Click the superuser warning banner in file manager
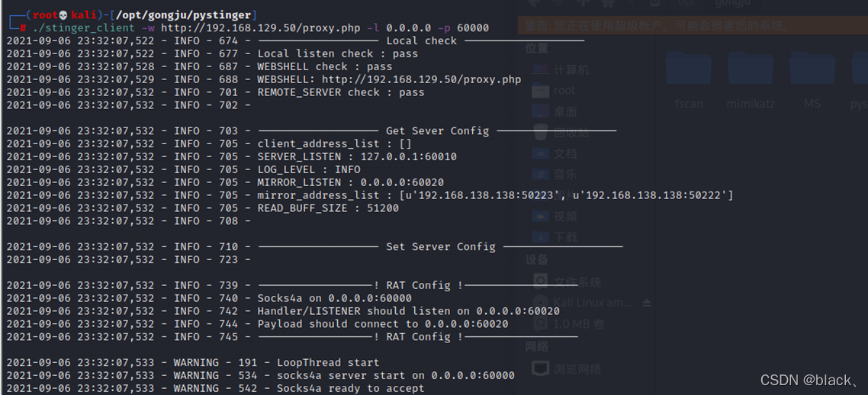This screenshot has height=395, width=868. click(x=693, y=25)
